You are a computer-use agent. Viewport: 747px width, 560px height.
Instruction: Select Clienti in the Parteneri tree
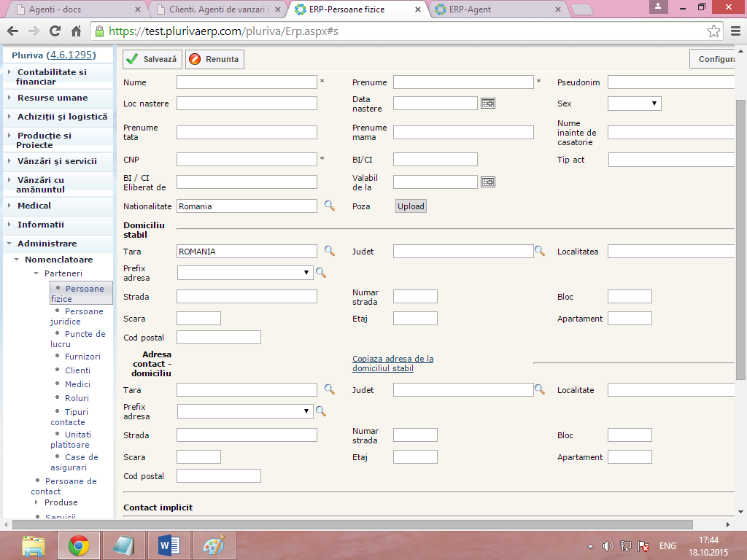pos(77,370)
